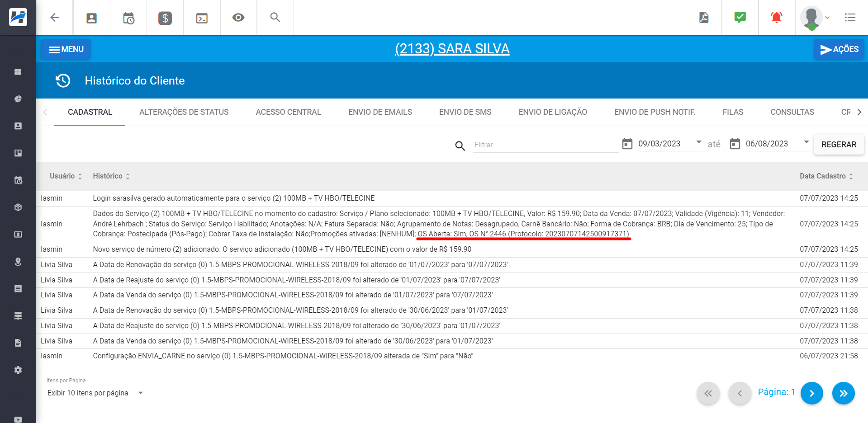This screenshot has width=868, height=423.
Task: Select row 'Configuração ENVIA_CARNE no serviço'
Action: point(452,356)
